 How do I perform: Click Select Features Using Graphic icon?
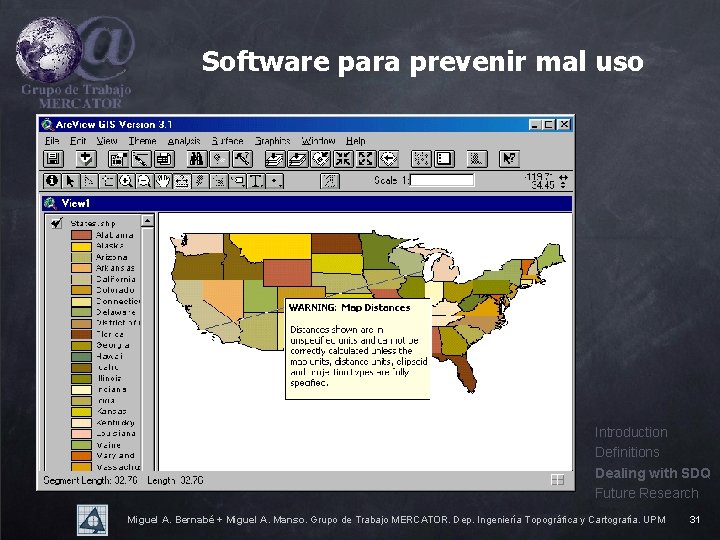point(421,159)
